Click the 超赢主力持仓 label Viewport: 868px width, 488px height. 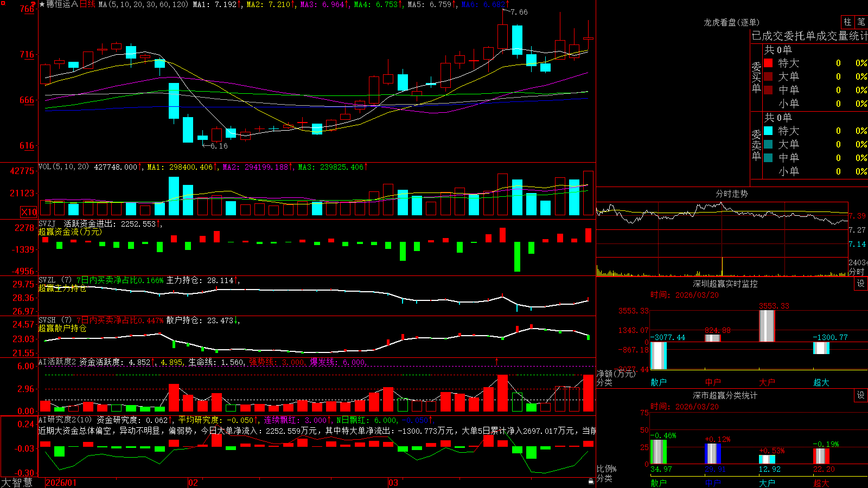tap(62, 288)
